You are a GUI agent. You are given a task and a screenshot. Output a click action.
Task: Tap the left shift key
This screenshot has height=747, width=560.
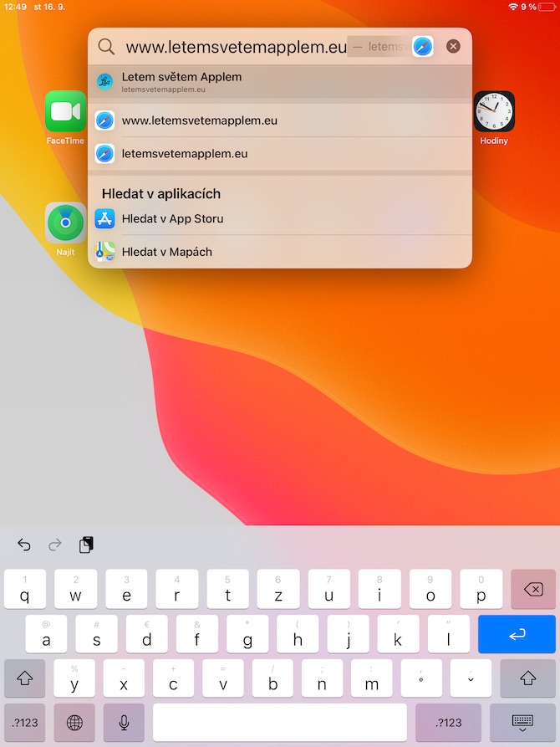click(25, 678)
